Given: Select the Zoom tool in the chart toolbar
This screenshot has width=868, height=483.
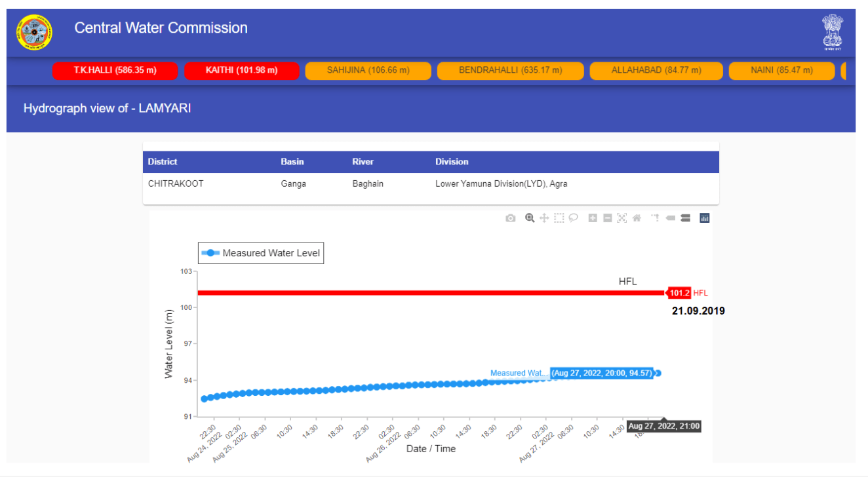Looking at the screenshot, I should (529, 218).
